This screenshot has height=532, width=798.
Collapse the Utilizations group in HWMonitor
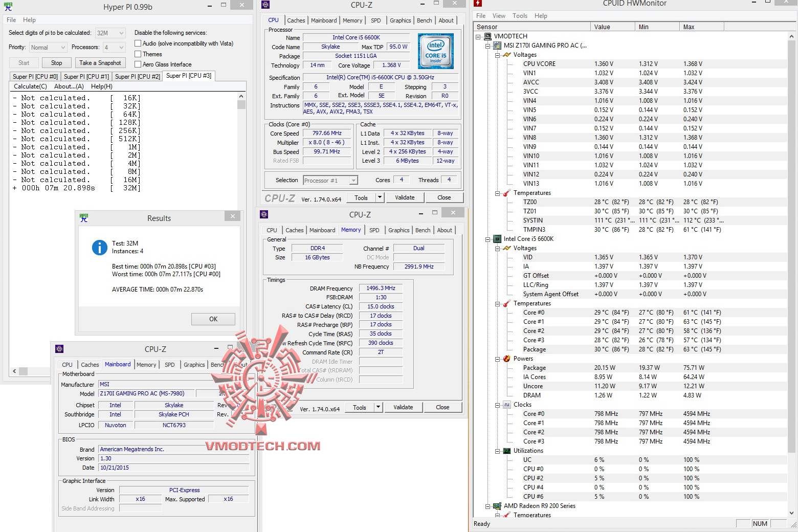(x=498, y=451)
